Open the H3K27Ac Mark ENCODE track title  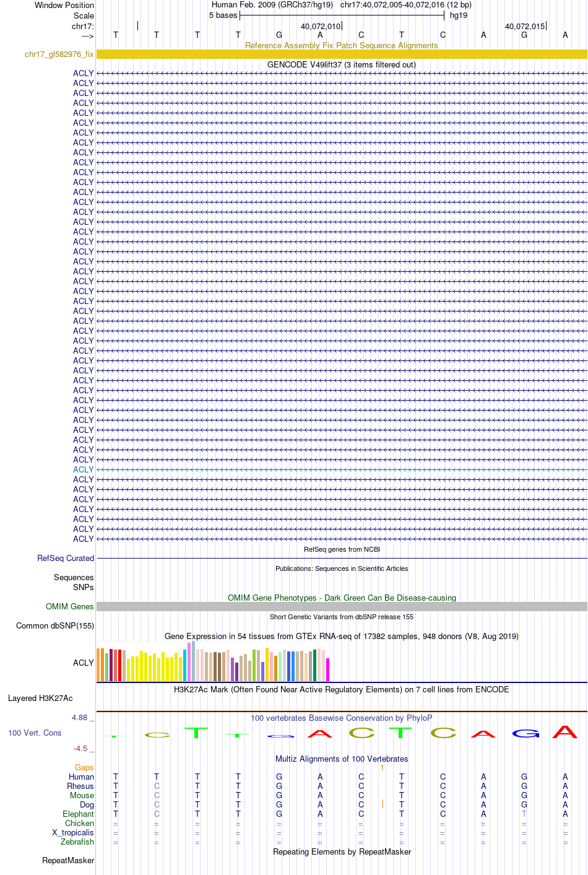pyautogui.click(x=342, y=689)
